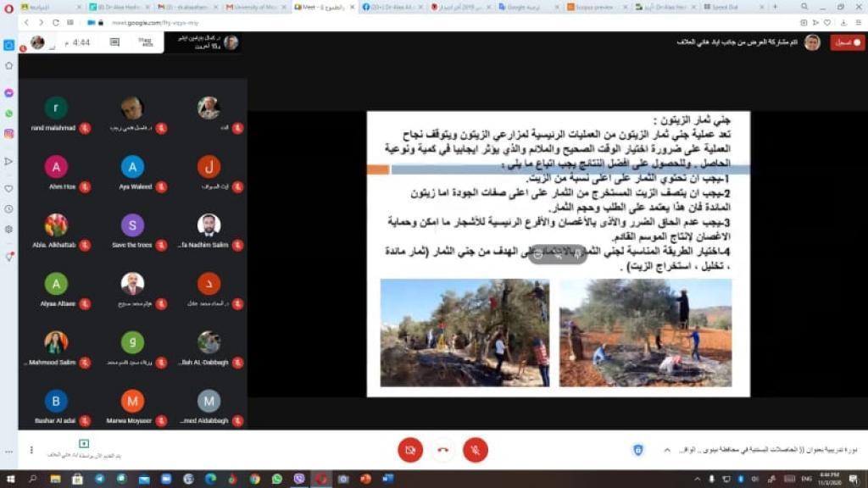
Task: Open the Windows Start menu
Action: (x=10, y=479)
